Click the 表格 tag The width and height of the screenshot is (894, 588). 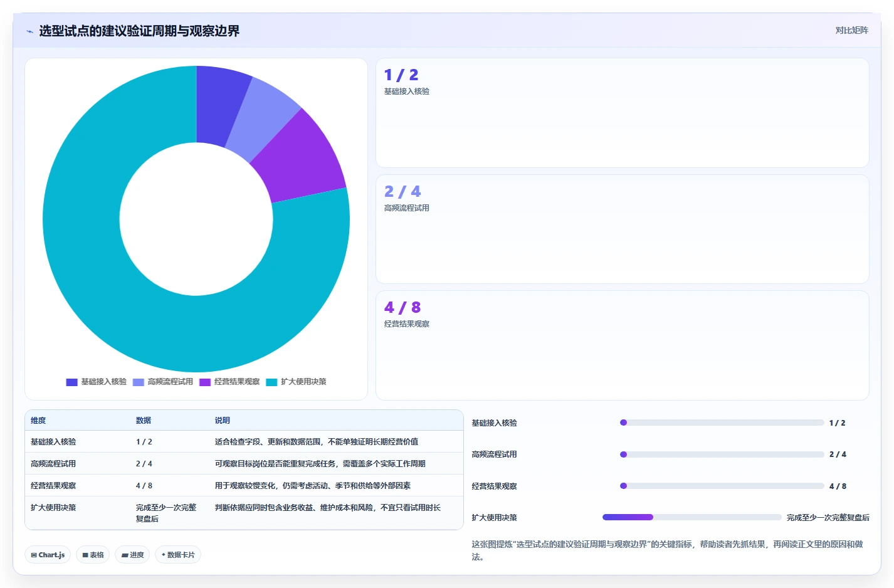(93, 555)
